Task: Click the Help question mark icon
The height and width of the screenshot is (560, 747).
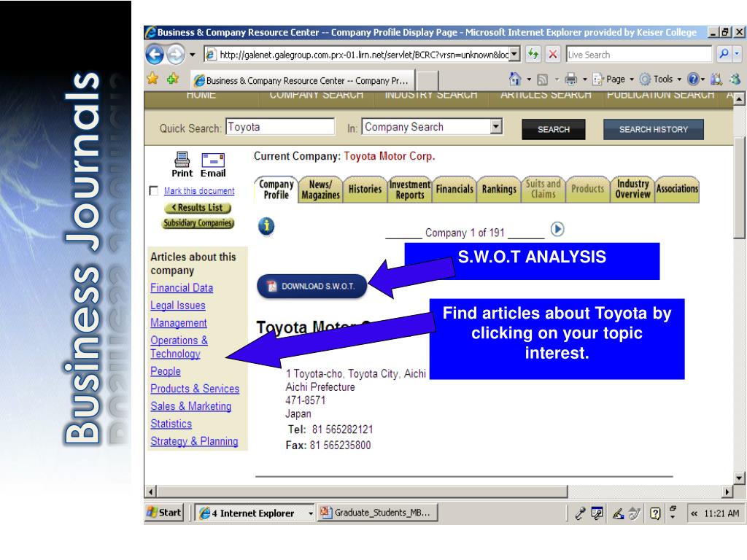Action: pyautogui.click(x=694, y=79)
